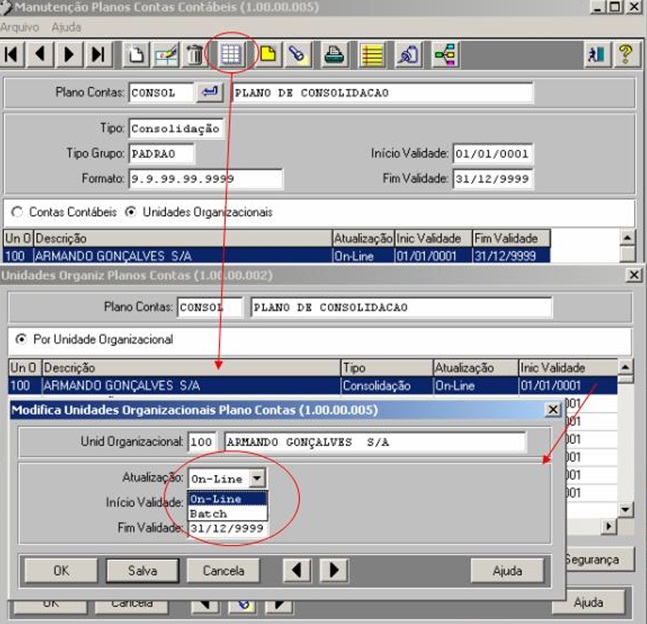Go to first record in toolbar
This screenshot has height=624, width=647.
tap(12, 54)
